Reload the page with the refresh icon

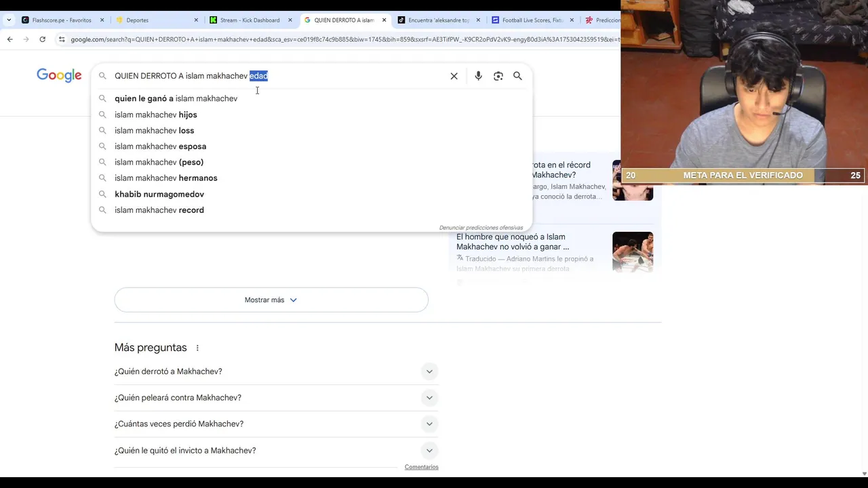(42, 39)
